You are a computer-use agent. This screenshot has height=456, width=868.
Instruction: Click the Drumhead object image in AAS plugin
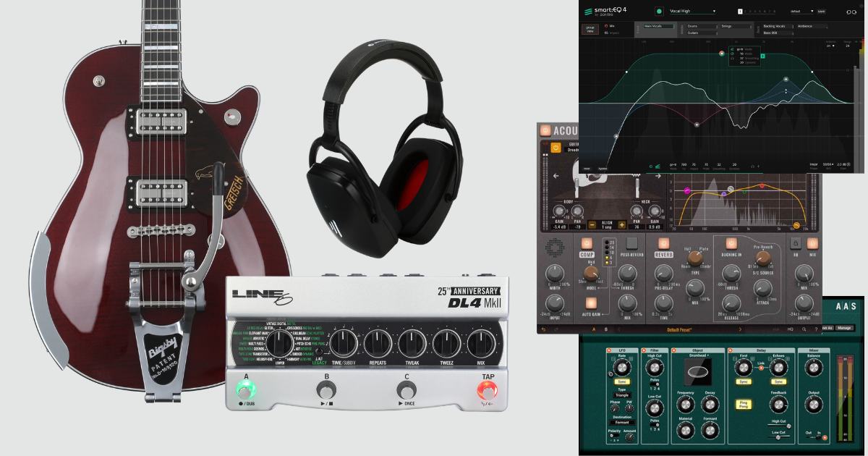698,372
